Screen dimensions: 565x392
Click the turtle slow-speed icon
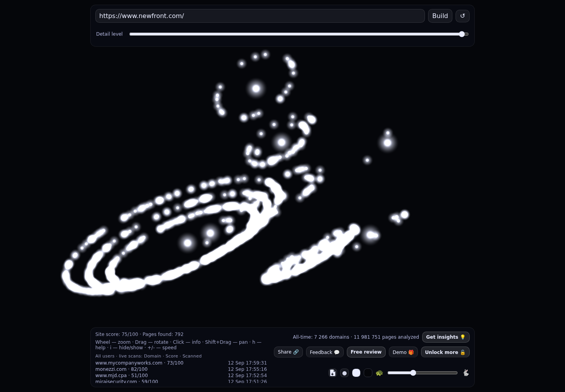click(x=379, y=373)
